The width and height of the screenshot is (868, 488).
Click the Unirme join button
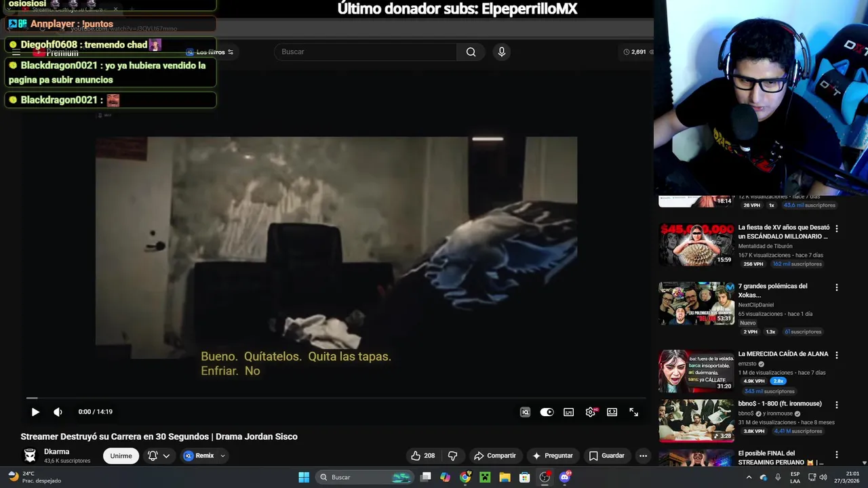[121, 455]
